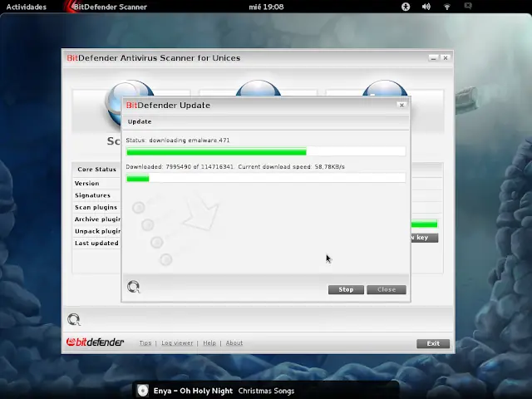Screen dimensions: 532x399
Task: Open the chat status icon in top bar
Action: click(468, 6)
